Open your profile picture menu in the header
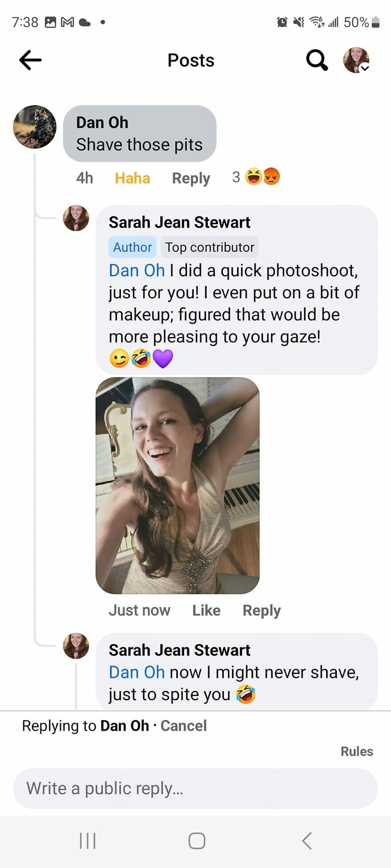This screenshot has height=868, width=391. pyautogui.click(x=355, y=60)
